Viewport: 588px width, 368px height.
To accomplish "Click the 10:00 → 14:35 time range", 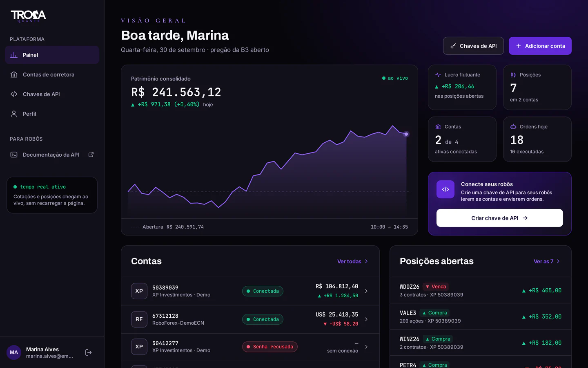I will pos(389,227).
